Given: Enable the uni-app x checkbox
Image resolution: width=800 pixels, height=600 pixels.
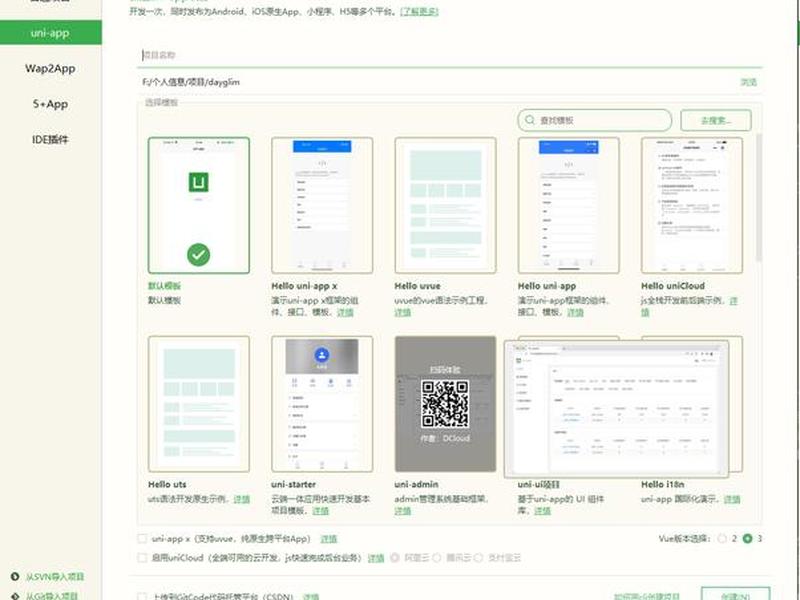Looking at the screenshot, I should point(142,539).
